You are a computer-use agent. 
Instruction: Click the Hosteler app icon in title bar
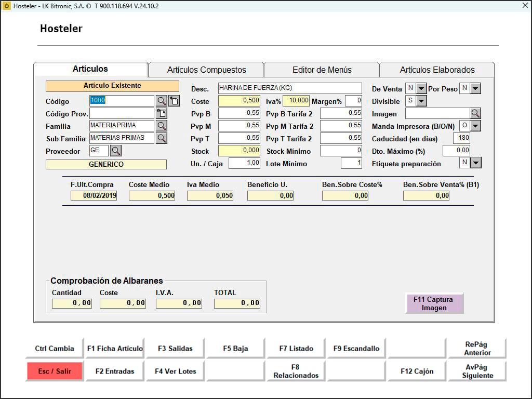(7, 6)
